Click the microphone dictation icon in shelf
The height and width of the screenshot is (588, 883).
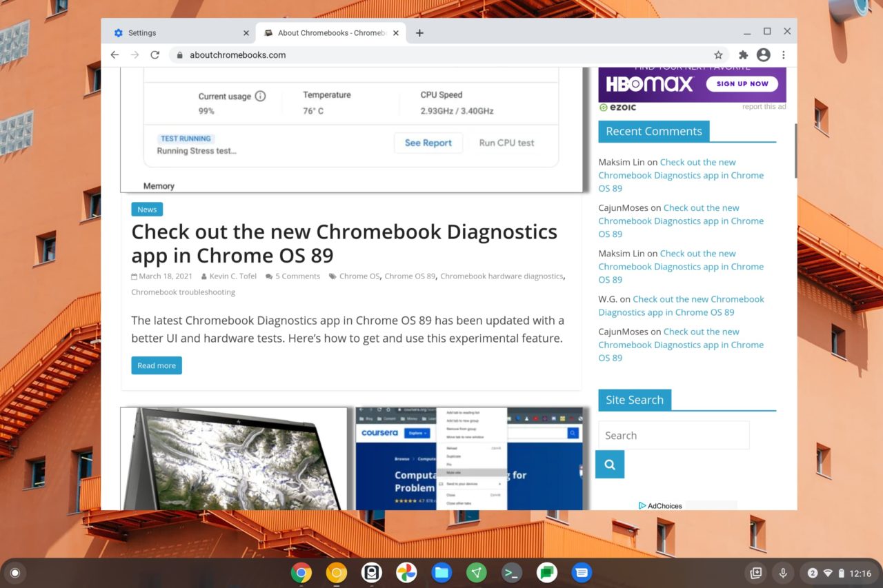783,573
